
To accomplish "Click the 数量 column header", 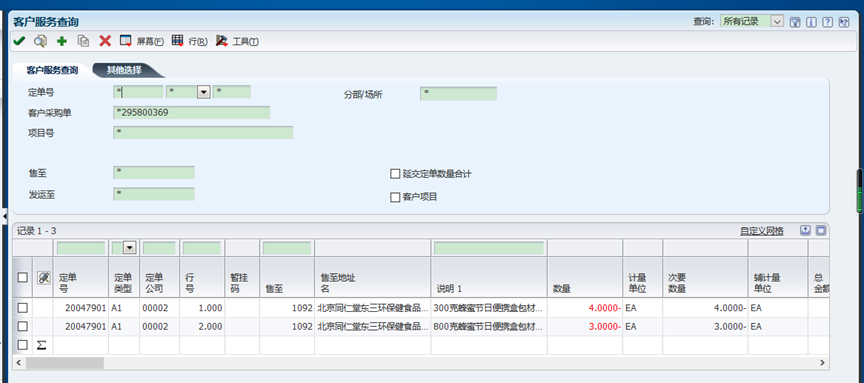I will pos(585,278).
